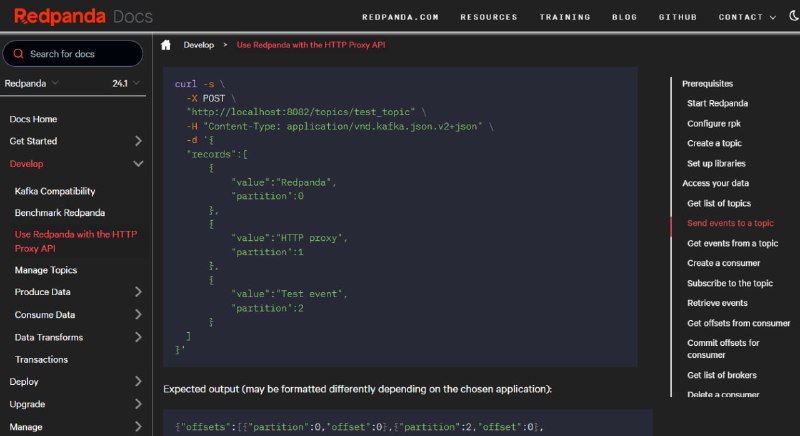Jump to Retrieve events section
Screen dimensions: 800x436
717,303
